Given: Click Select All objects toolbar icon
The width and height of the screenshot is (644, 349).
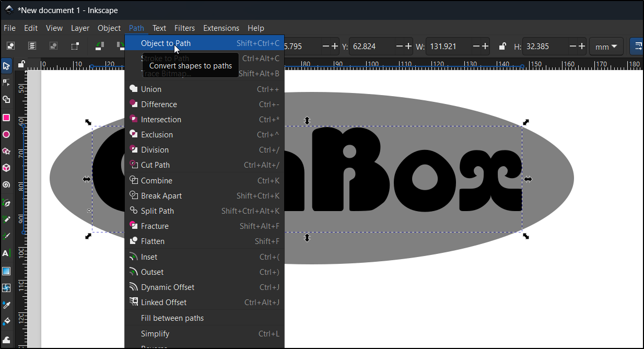Looking at the screenshot, I should [x=10, y=46].
